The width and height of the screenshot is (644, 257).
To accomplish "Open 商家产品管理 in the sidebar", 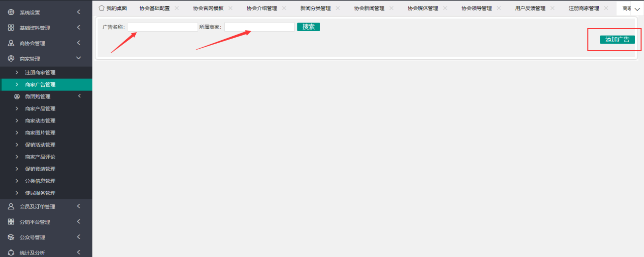I will pos(40,109).
